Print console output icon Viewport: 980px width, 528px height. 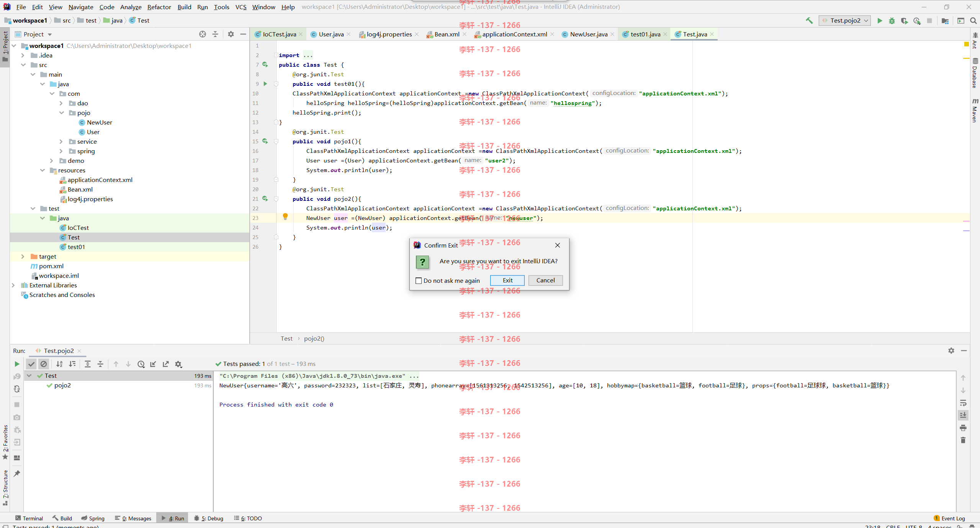963,428
